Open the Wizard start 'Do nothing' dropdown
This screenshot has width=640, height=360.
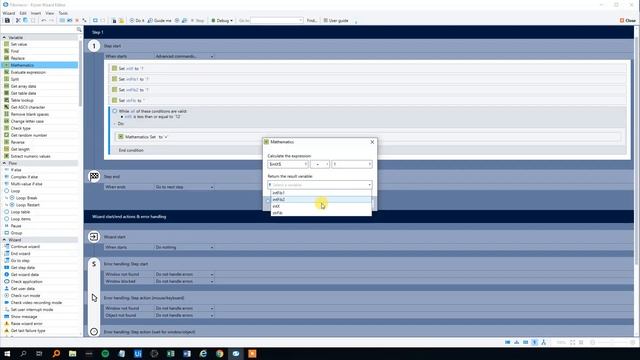[184, 247]
